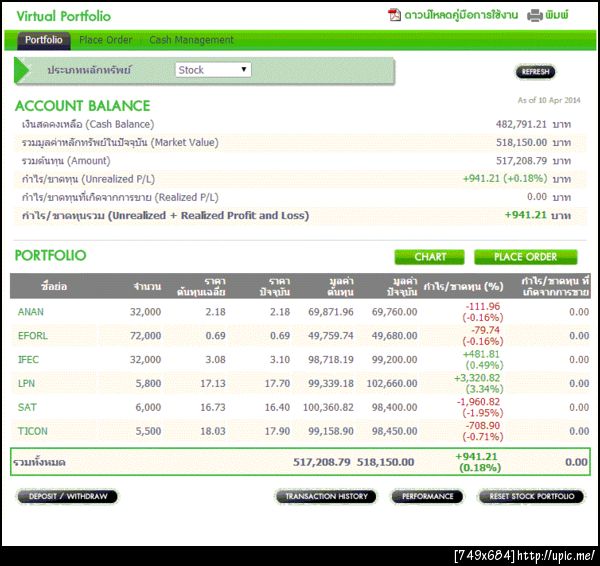Click ANAN loss -111.96
Screen dimensions: 600x566
[x=483, y=307]
